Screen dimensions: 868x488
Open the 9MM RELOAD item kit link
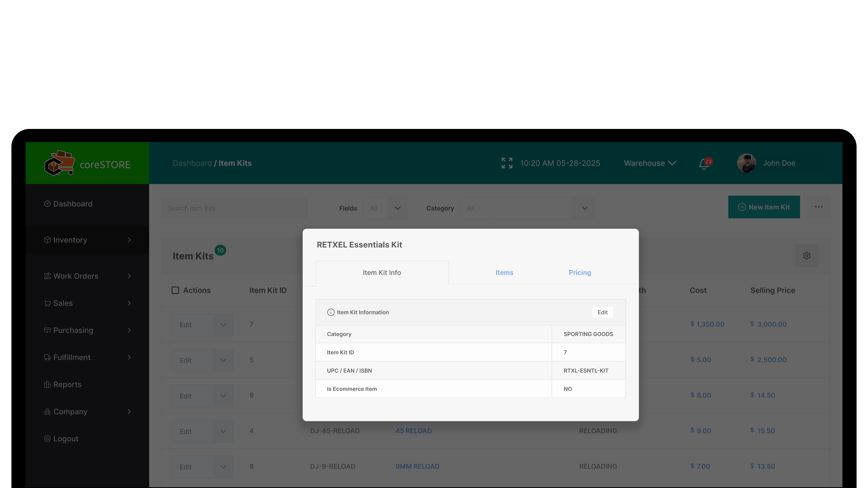pos(417,466)
